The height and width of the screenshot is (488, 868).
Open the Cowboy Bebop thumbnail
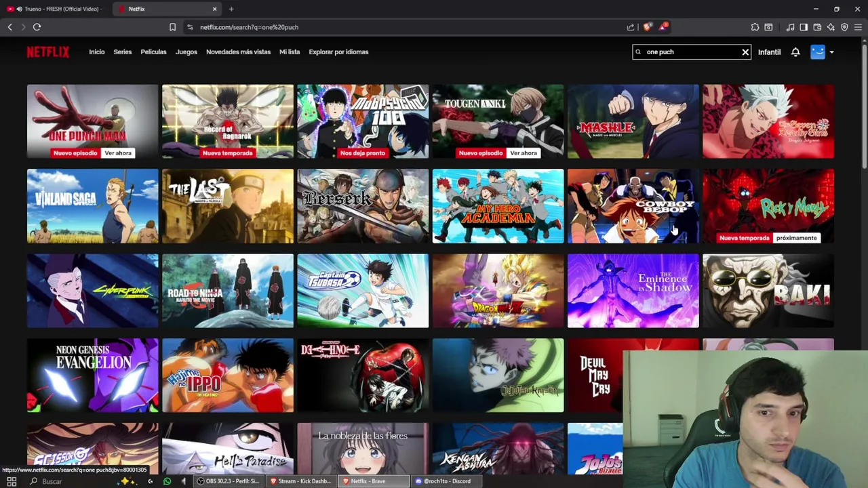(x=633, y=206)
